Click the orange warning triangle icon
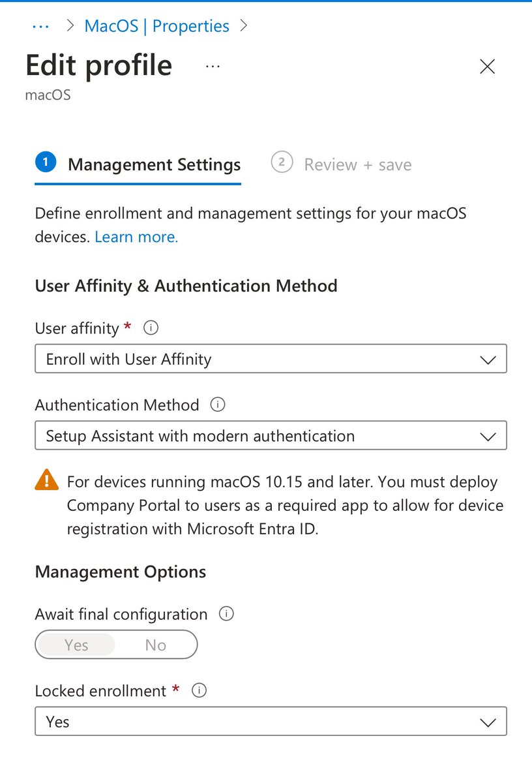Screen dimensions: 532x783 click(x=47, y=482)
